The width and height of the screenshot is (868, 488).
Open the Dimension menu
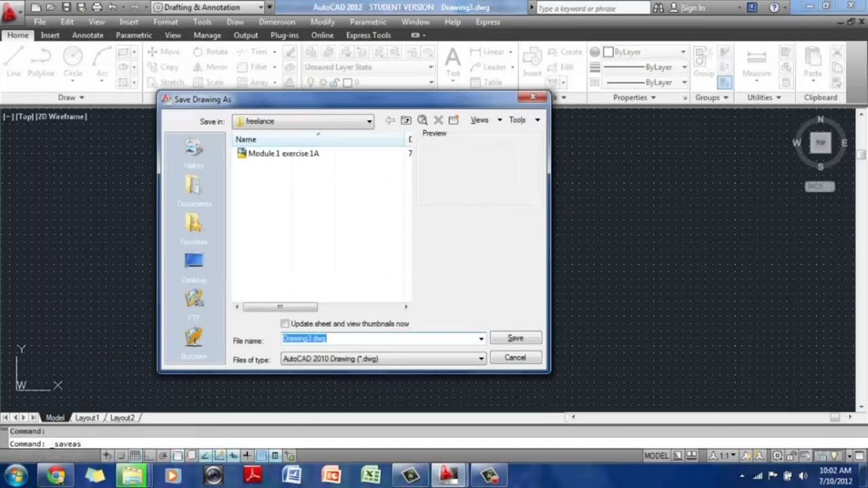[x=277, y=22]
